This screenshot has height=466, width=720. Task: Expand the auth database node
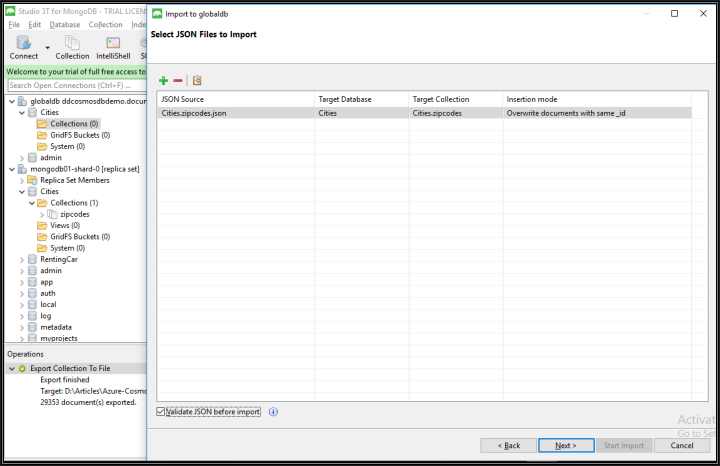22,294
